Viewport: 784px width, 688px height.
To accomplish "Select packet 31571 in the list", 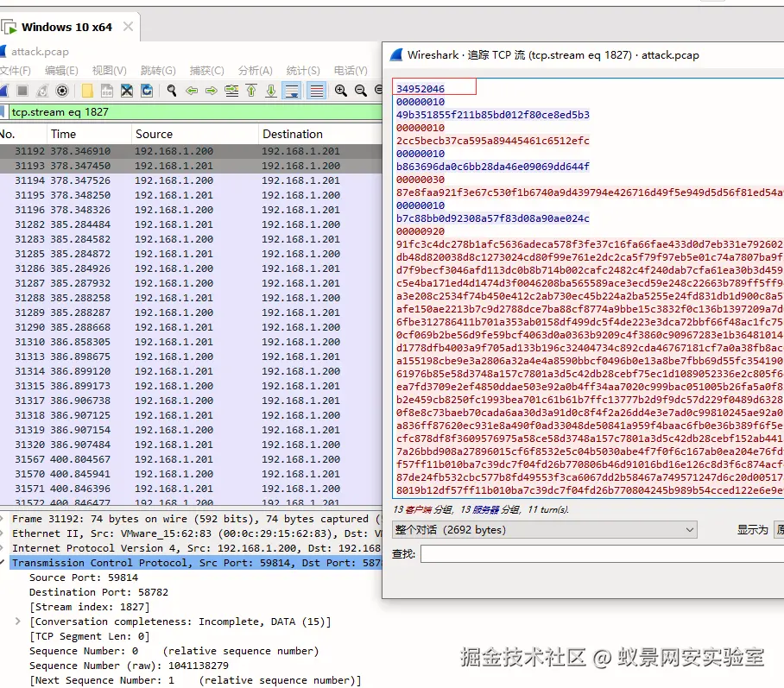I will [x=191, y=489].
